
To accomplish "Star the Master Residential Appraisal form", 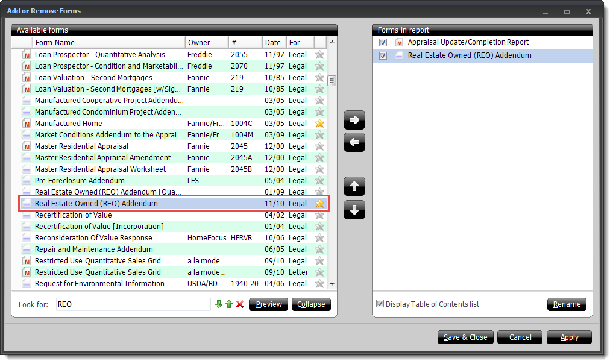I will 320,146.
